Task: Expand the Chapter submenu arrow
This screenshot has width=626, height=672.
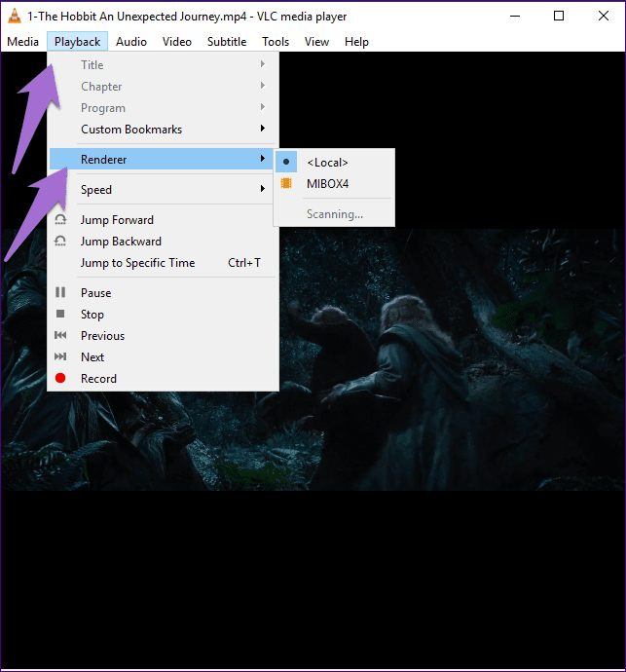Action: (263, 86)
